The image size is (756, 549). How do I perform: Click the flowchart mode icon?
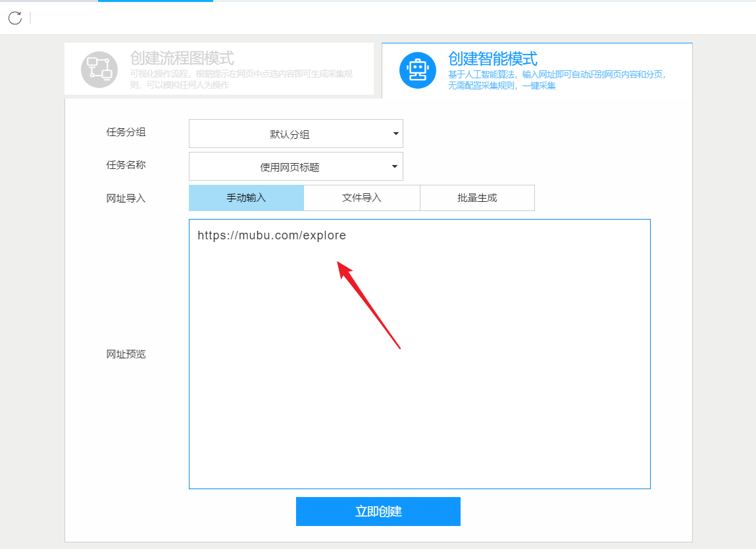(99, 70)
